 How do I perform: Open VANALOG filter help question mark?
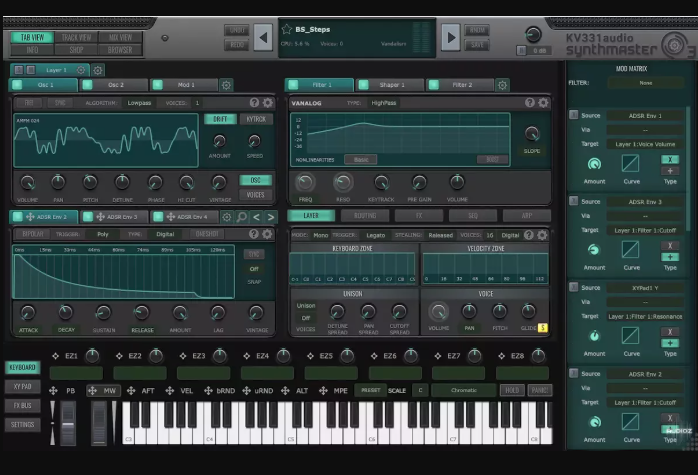point(529,103)
